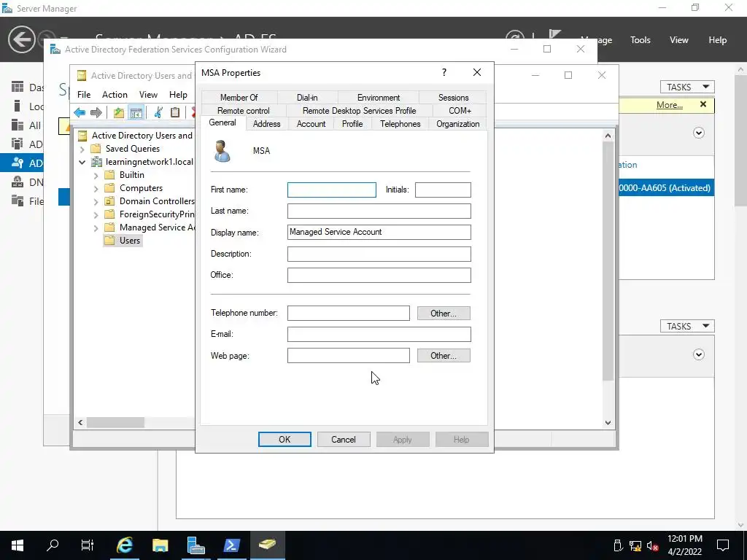Expand the Domain Controllers node

(96, 201)
